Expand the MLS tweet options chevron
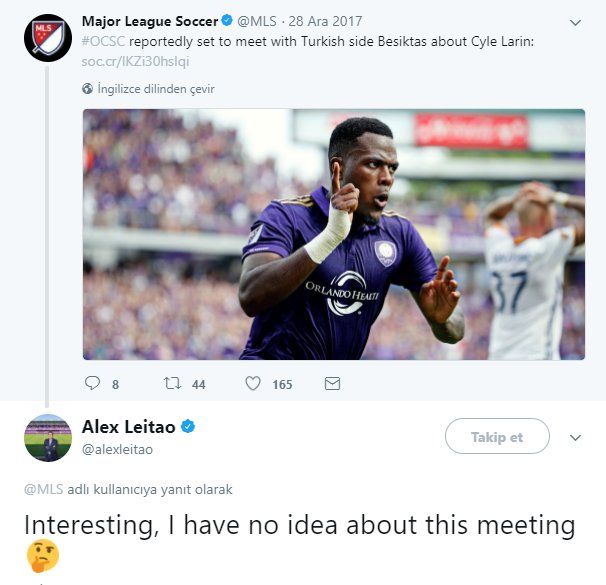Viewport: 606px width, 585px height. click(574, 21)
